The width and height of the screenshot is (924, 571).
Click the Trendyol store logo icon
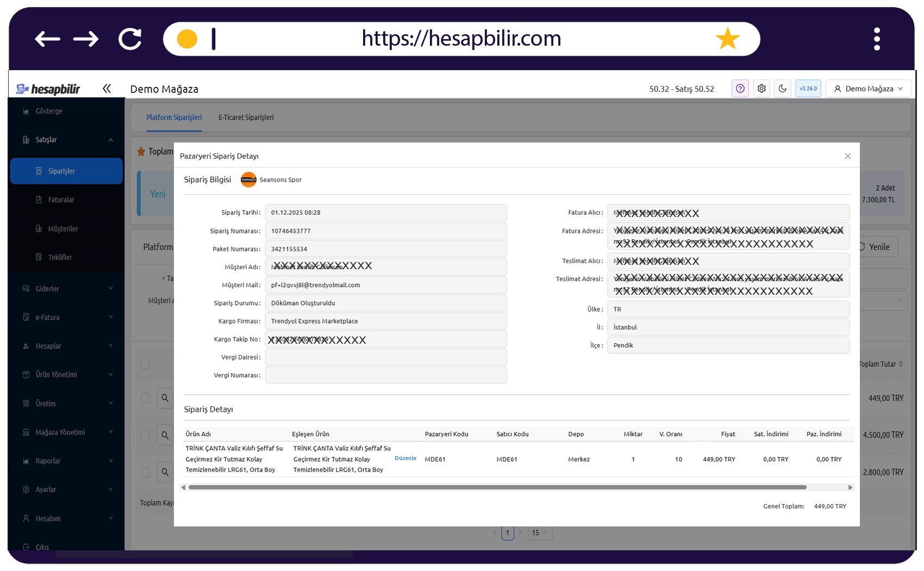(248, 179)
